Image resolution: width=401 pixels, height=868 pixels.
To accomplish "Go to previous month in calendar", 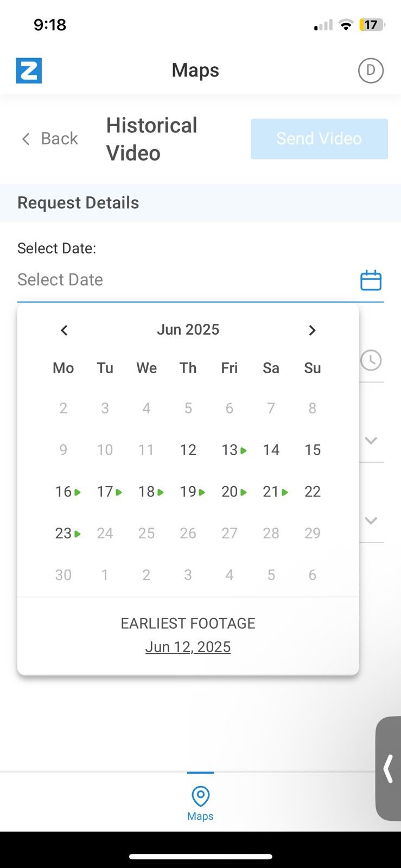I will pos(64,330).
